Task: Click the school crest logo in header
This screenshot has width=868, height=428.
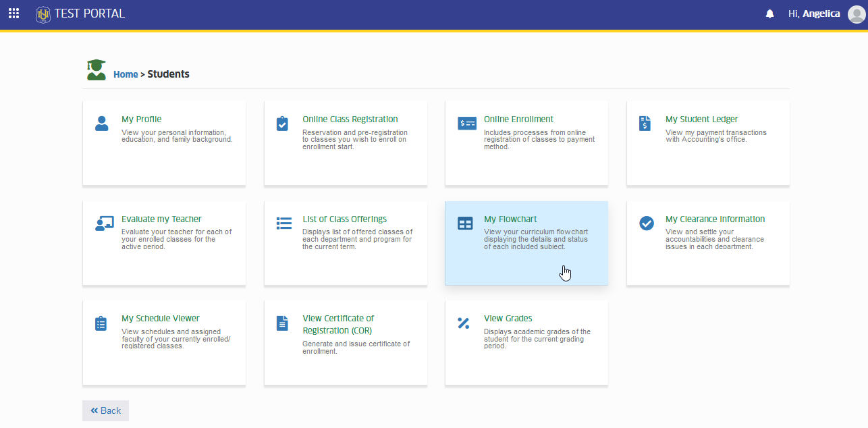Action: (x=43, y=14)
